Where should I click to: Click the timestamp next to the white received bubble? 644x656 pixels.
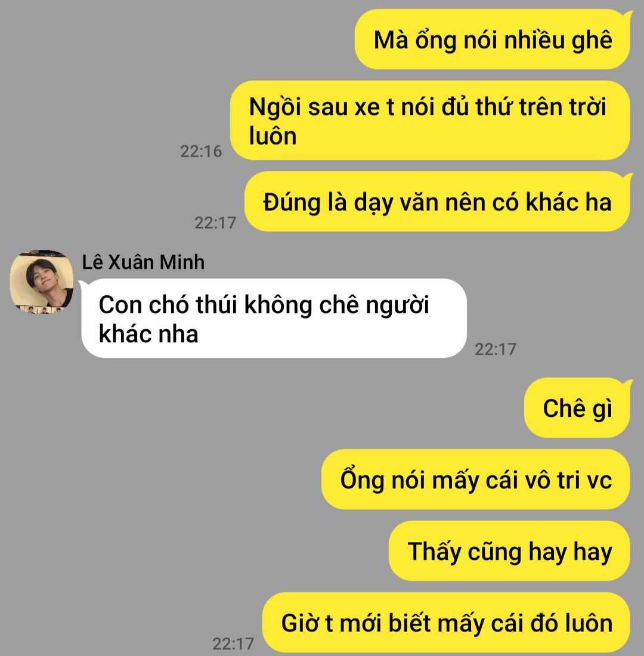click(496, 349)
